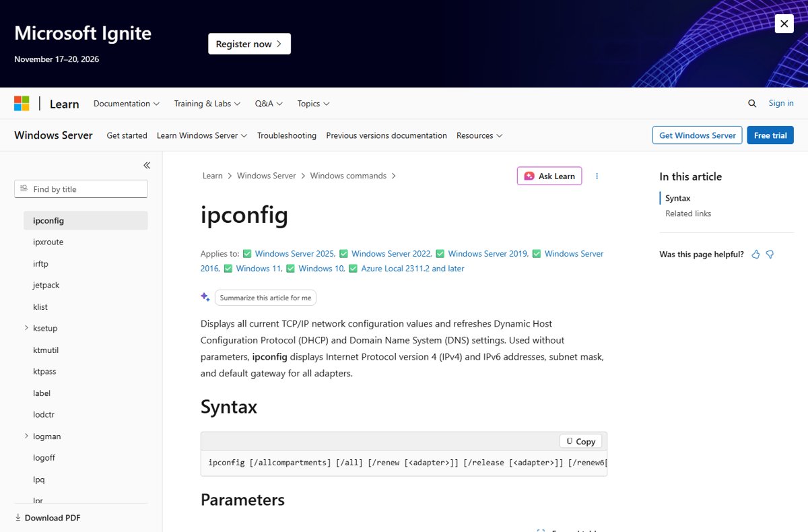Click the Find by title filter field
808x532 pixels.
pos(81,189)
